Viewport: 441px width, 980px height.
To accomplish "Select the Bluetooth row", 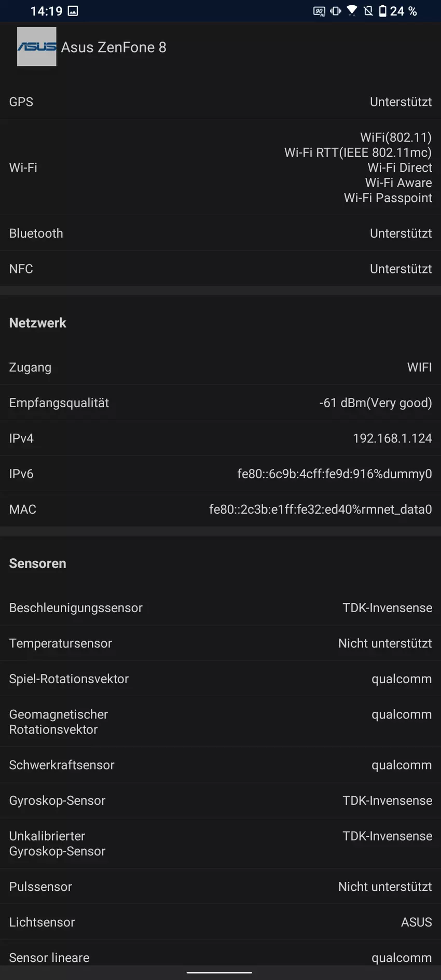I will coord(220,233).
